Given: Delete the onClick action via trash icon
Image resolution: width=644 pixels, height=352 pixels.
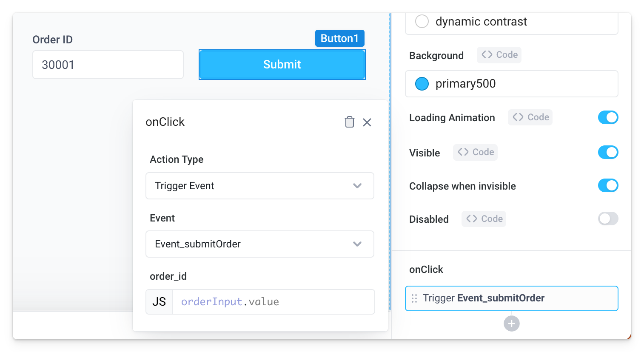Looking at the screenshot, I should 349,122.
